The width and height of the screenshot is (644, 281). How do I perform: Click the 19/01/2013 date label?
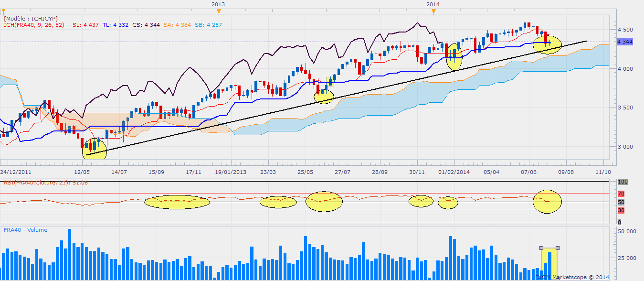click(231, 171)
